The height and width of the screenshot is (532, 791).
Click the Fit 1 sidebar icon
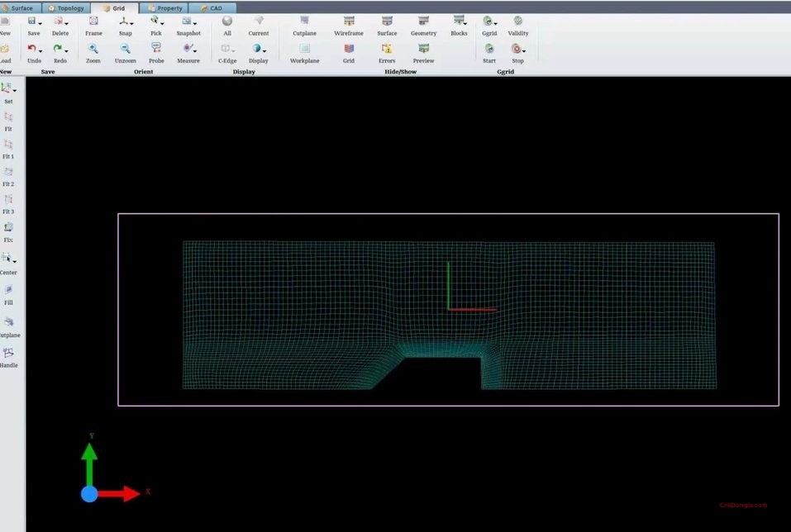tap(8, 145)
